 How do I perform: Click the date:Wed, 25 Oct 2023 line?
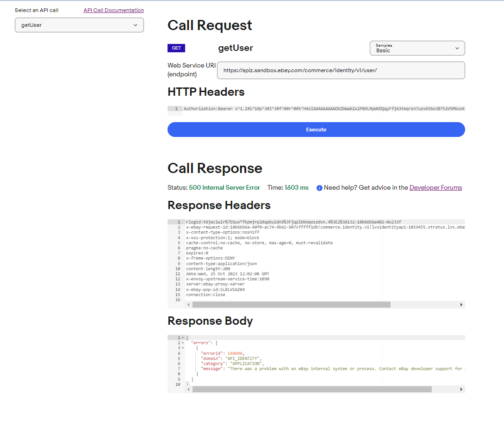228,274
